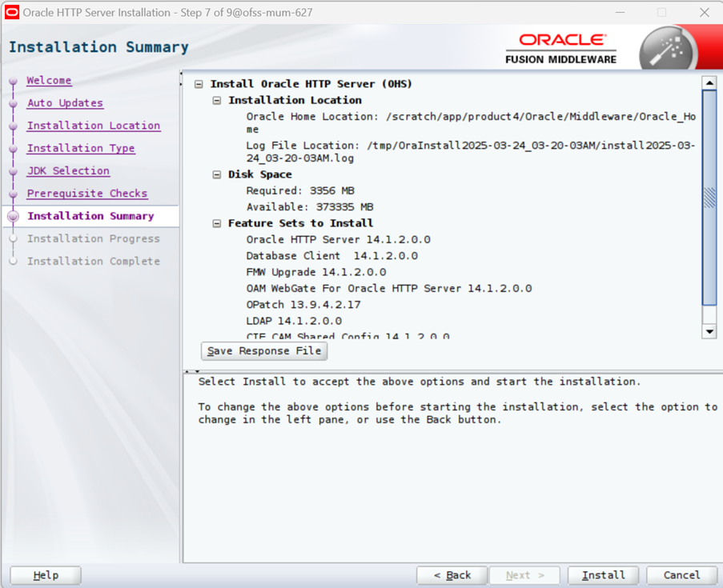This screenshot has width=723, height=588.
Task: Click the Auto Updates step bullet icon
Action: (13, 103)
